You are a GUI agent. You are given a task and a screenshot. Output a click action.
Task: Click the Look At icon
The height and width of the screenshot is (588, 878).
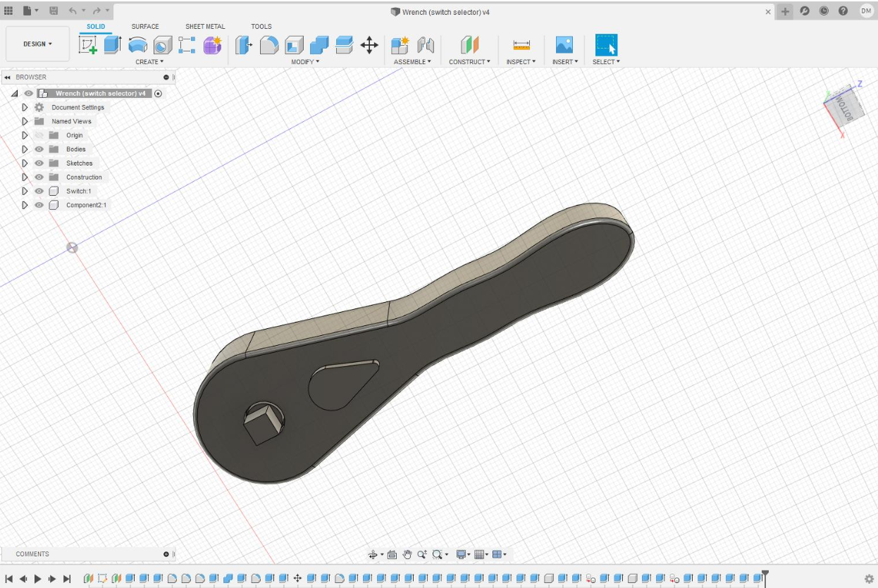(392, 555)
